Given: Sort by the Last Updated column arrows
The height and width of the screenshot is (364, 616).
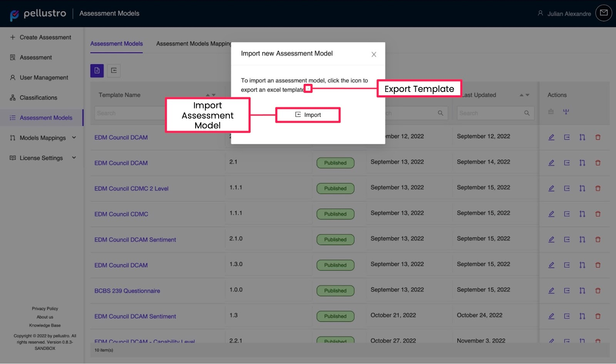Looking at the screenshot, I should click(524, 95).
